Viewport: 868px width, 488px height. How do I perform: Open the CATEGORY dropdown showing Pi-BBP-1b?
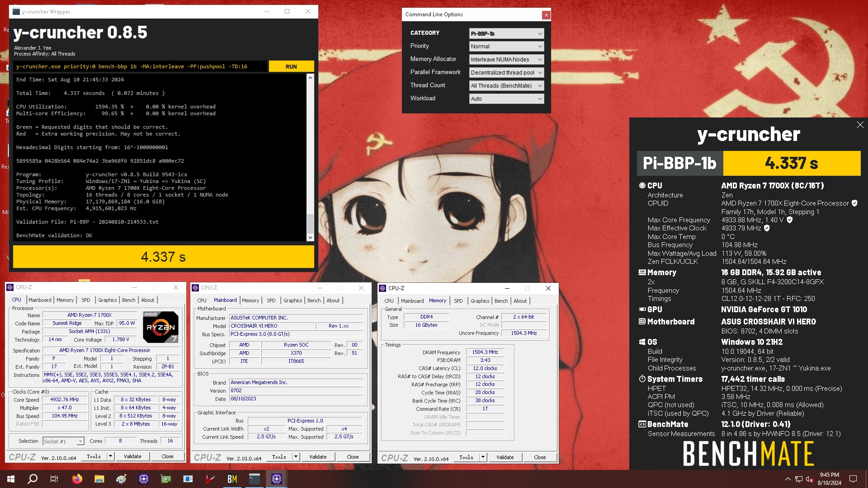[x=506, y=33]
